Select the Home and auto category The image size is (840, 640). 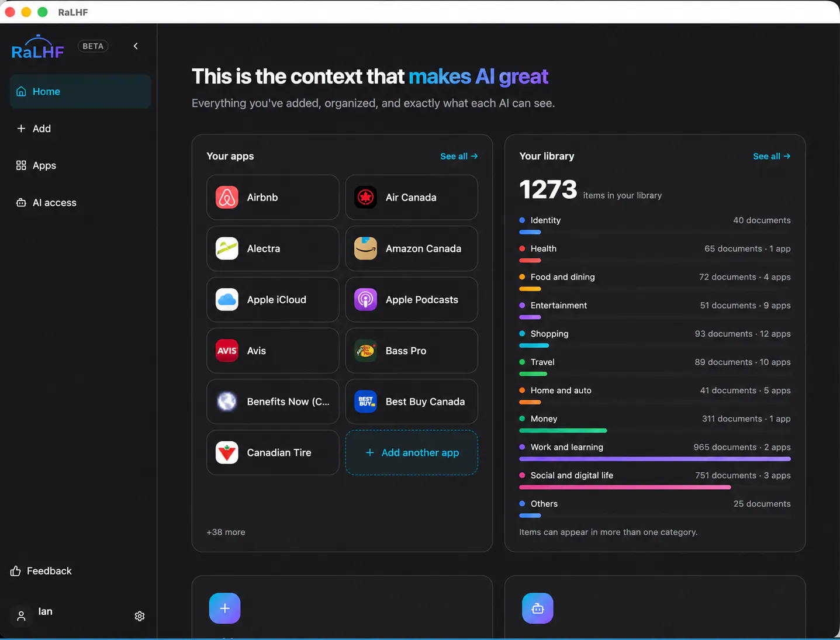point(655,395)
